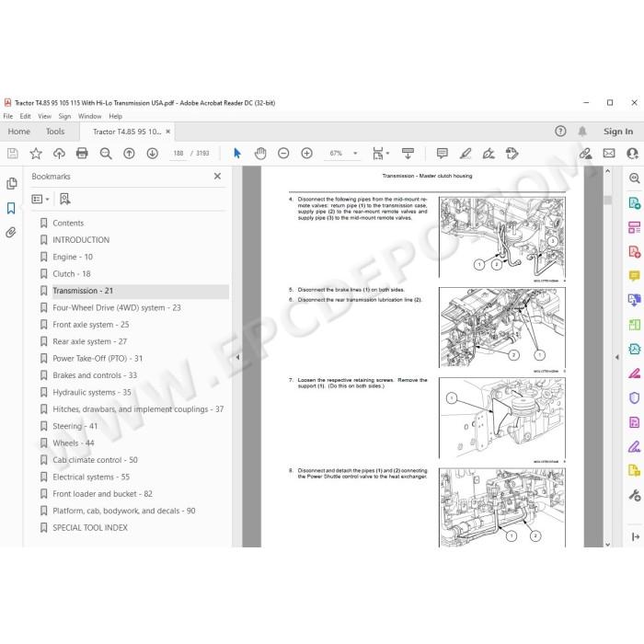The image size is (644, 644).
Task: Click the Sign In button
Action: pos(617,132)
